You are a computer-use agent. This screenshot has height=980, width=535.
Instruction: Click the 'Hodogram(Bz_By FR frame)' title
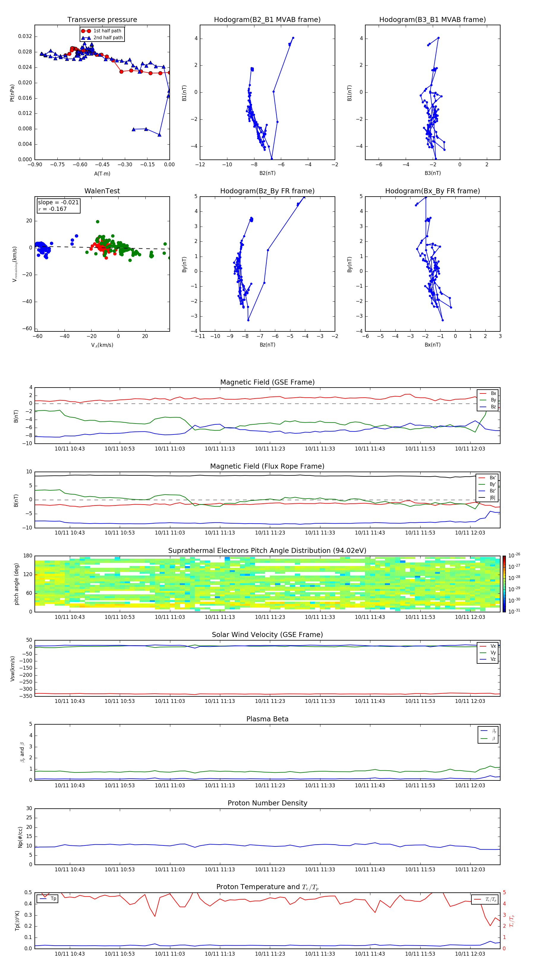[267, 191]
